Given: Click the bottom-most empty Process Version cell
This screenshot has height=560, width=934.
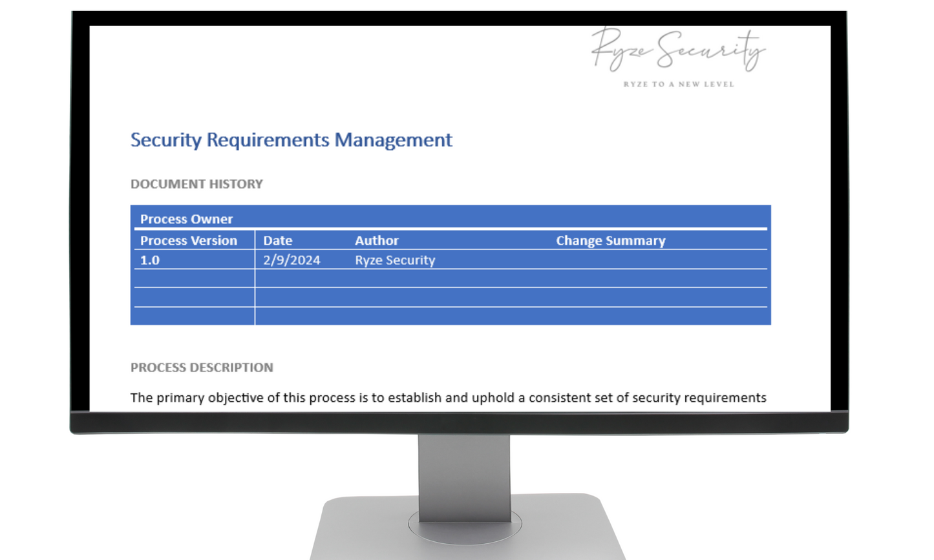Looking at the screenshot, I should pyautogui.click(x=193, y=316).
